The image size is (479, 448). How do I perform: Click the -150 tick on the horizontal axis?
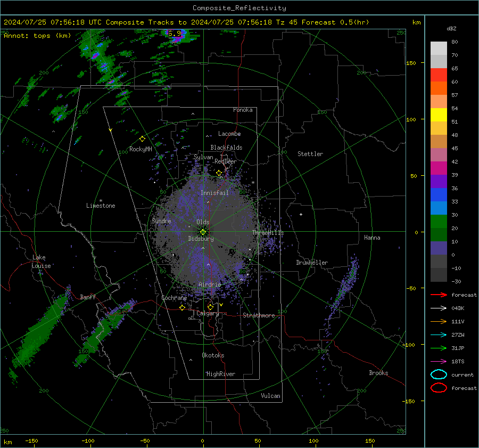click(31, 441)
